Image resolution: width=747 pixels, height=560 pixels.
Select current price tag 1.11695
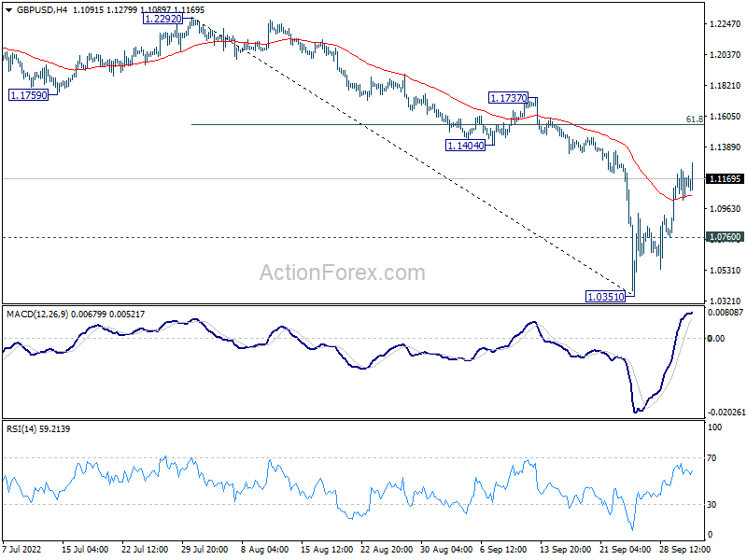pyautogui.click(x=726, y=178)
